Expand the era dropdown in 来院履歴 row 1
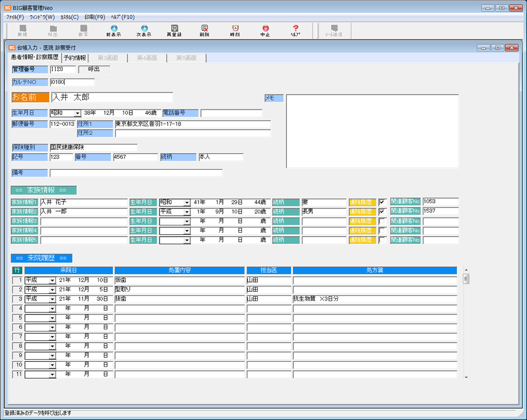The image size is (527, 420). [52, 281]
